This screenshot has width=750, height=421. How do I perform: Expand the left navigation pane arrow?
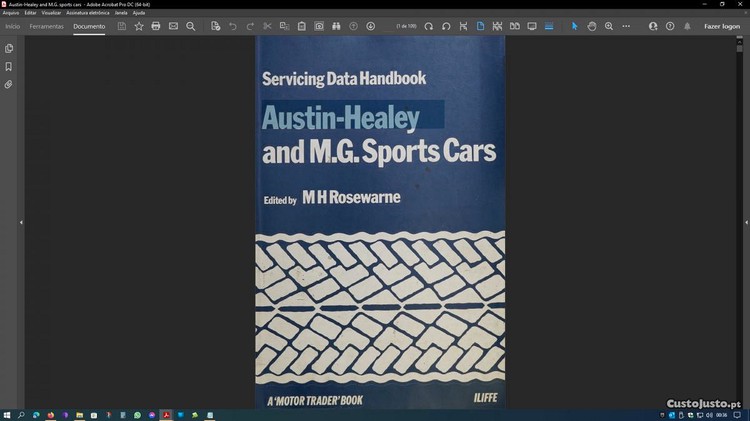[21, 222]
